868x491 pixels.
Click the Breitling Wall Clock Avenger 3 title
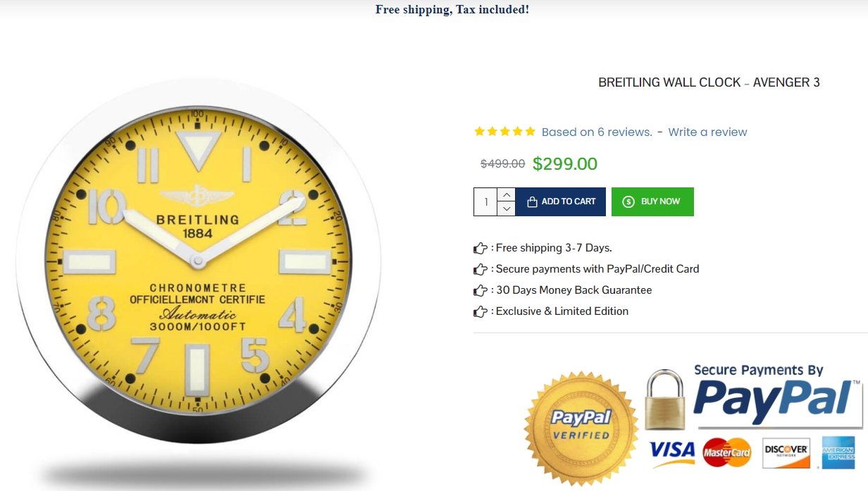click(x=709, y=82)
